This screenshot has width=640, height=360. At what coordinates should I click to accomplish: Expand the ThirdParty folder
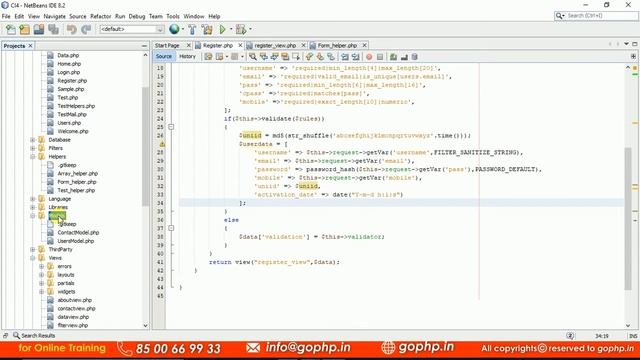[33, 249]
